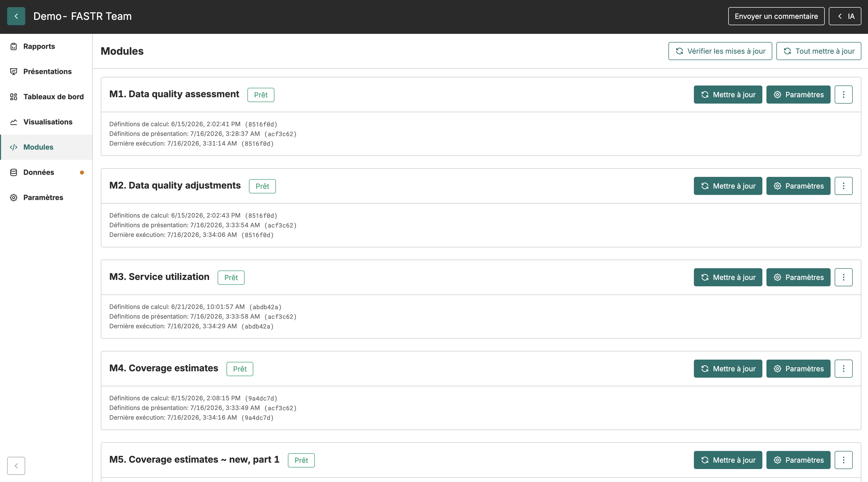The width and height of the screenshot is (868, 482).
Task: Click the M3. Service utilization title
Action: (x=159, y=277)
